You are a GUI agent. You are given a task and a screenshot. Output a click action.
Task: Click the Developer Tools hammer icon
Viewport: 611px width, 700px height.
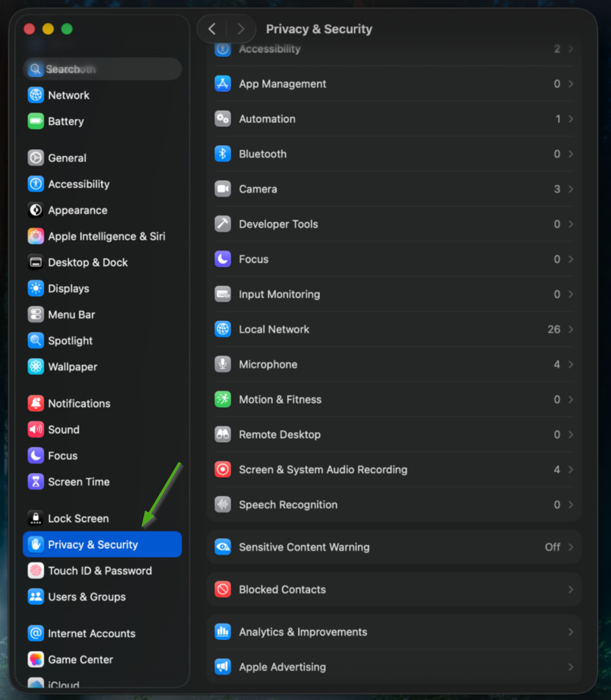click(222, 224)
